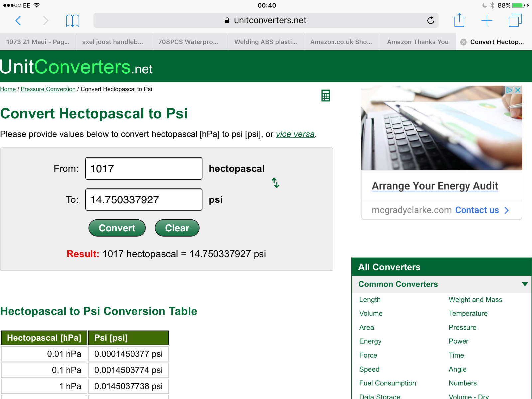
Task: Open the share sheet icon
Action: point(459,20)
